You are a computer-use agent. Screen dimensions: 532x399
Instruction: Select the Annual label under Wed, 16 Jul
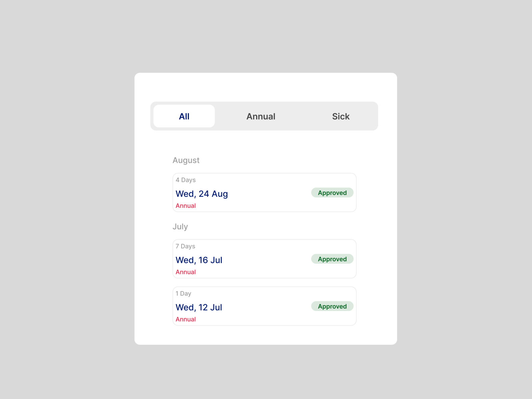(186, 272)
